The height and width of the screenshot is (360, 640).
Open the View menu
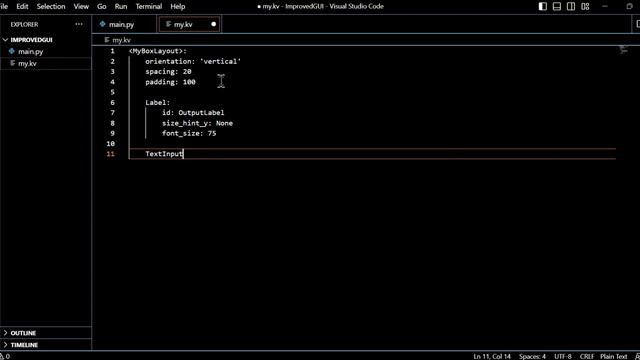click(x=81, y=6)
